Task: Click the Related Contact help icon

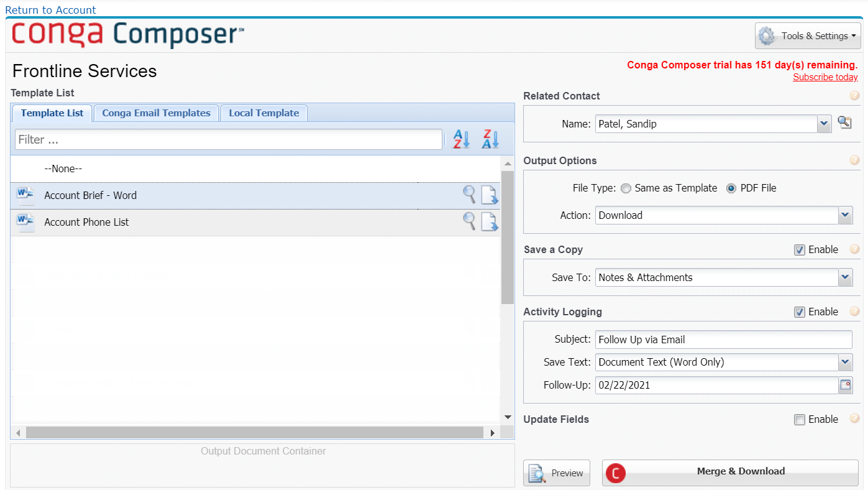Action: pyautogui.click(x=854, y=95)
